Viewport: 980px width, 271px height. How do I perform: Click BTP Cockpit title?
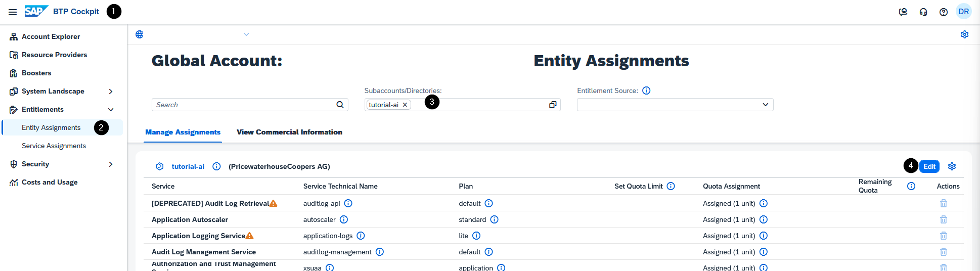(76, 11)
